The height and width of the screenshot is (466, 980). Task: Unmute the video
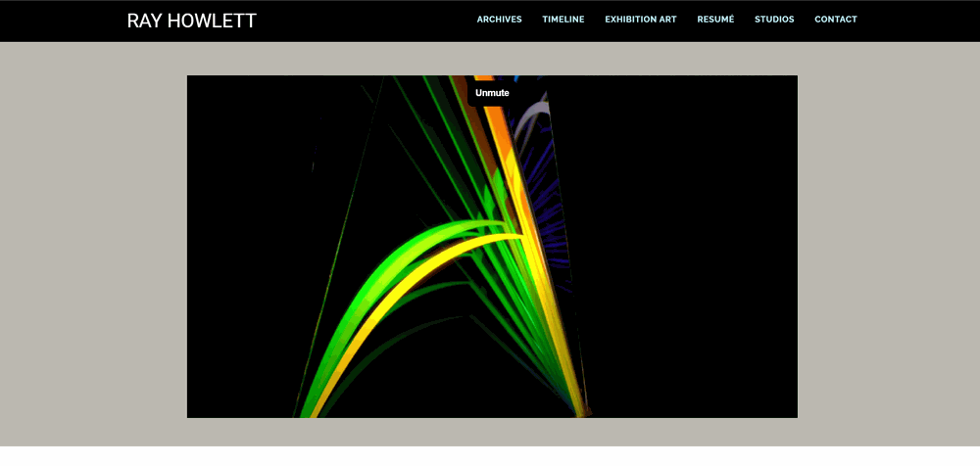pyautogui.click(x=492, y=93)
